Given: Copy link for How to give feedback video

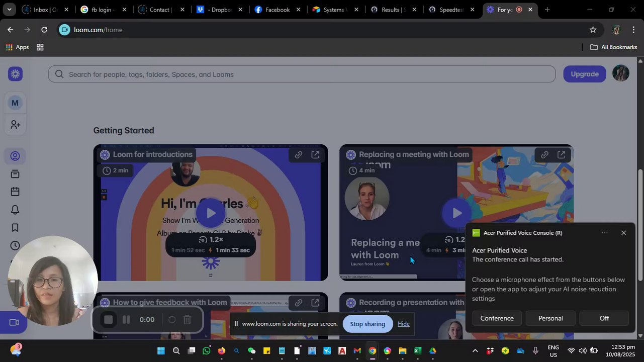Looking at the screenshot, I should click(299, 303).
